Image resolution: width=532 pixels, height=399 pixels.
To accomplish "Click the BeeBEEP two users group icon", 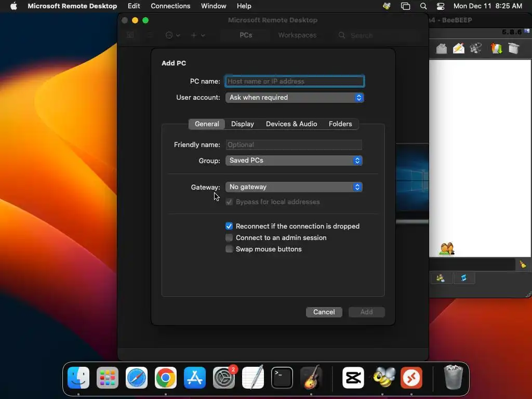I will tap(446, 249).
